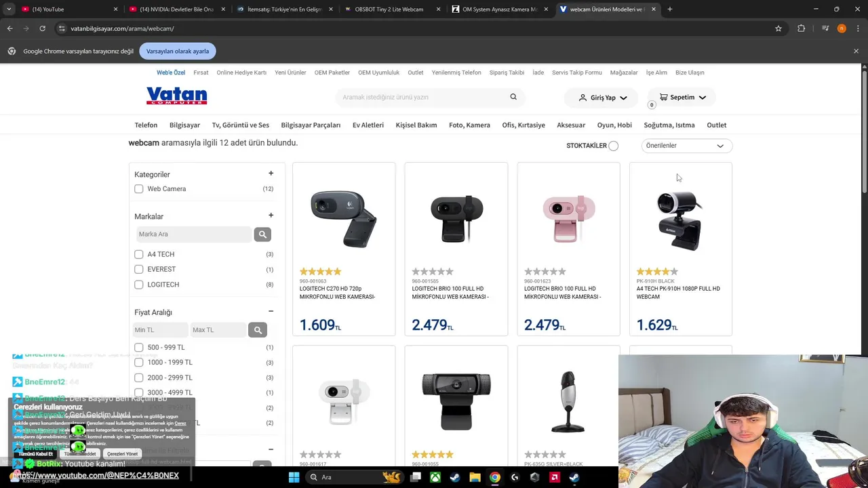868x488 pixels.
Task: Click the brand search magnifier button
Action: pyautogui.click(x=262, y=234)
